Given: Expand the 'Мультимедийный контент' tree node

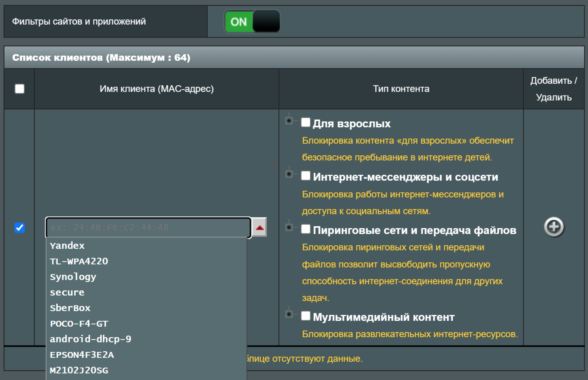Looking at the screenshot, I should coord(289,314).
